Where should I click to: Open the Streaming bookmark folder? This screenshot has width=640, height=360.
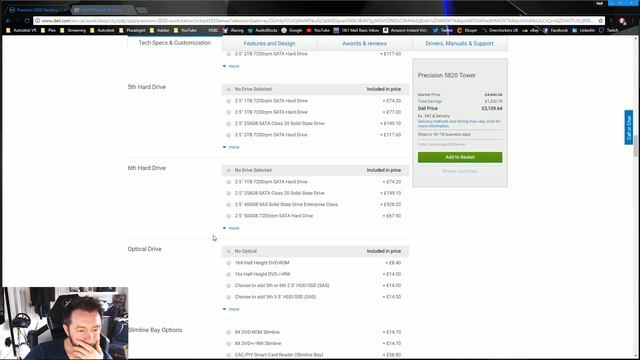(x=73, y=30)
